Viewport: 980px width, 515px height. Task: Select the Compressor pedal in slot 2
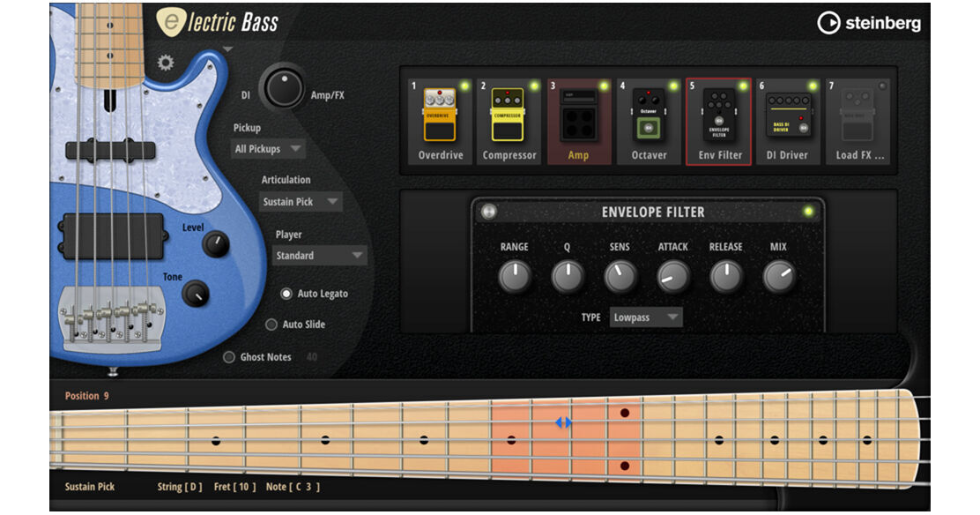509,122
